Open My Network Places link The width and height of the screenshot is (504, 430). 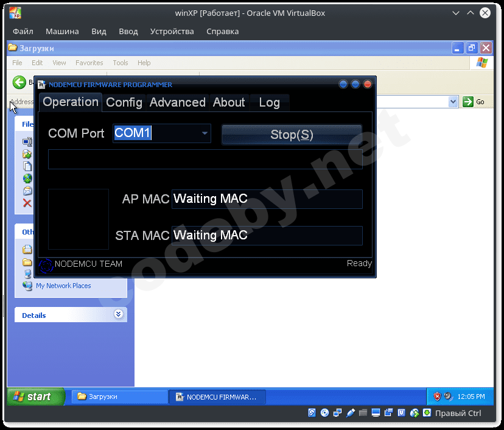(63, 286)
